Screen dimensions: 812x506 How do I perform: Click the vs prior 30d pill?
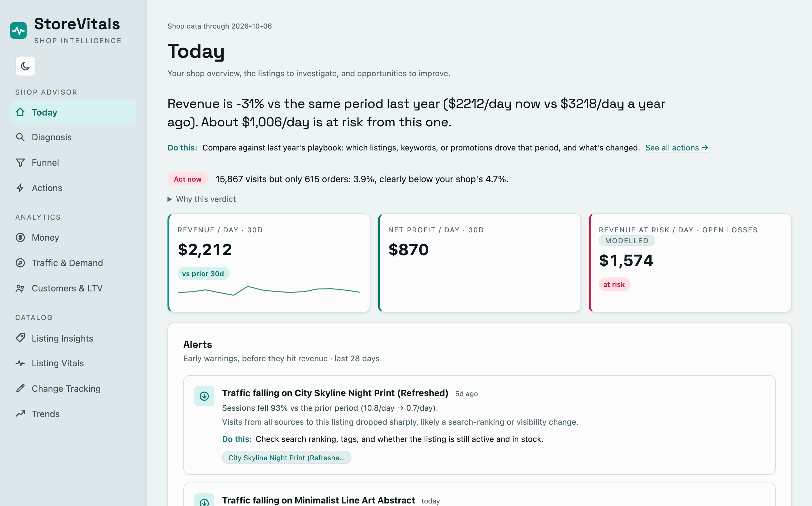pyautogui.click(x=203, y=273)
